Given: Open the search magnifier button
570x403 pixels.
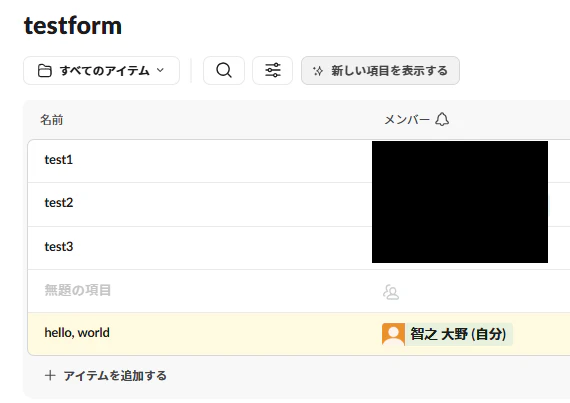Looking at the screenshot, I should tap(224, 70).
